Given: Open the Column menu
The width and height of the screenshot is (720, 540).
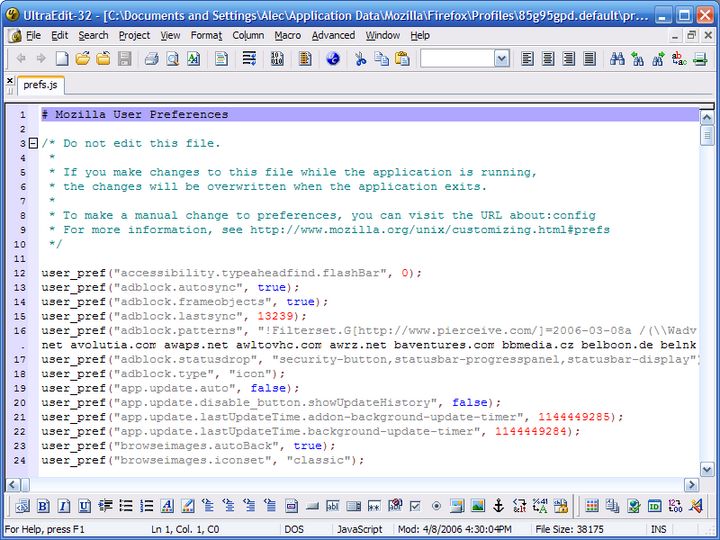Looking at the screenshot, I should [248, 35].
